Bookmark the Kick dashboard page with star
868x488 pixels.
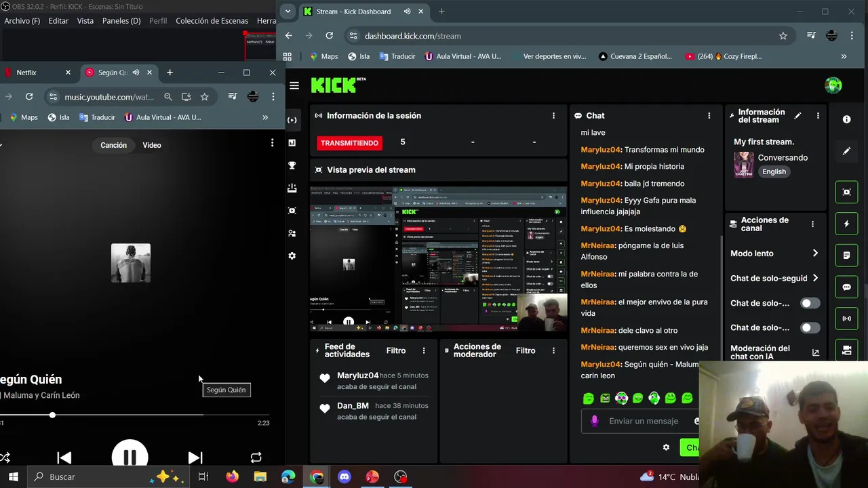pos(783,36)
